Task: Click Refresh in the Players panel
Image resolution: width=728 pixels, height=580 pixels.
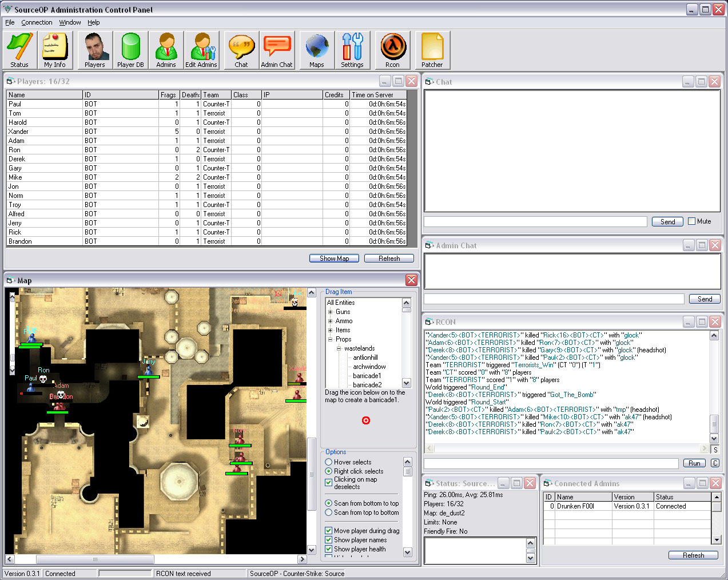Action: pyautogui.click(x=389, y=259)
